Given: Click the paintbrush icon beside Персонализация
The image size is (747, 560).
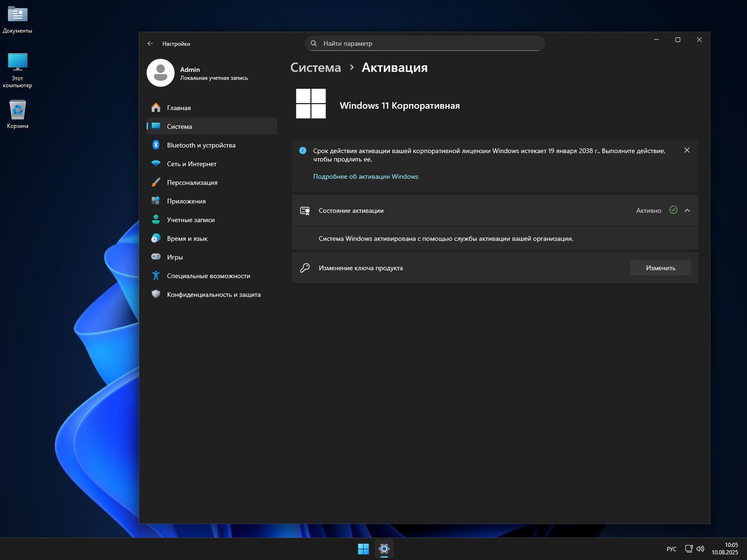Looking at the screenshot, I should tap(156, 182).
